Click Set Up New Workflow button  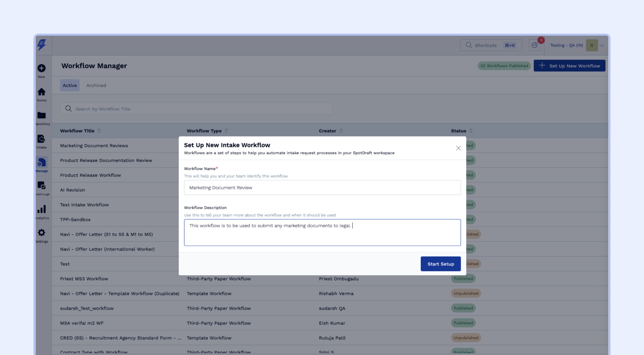point(569,66)
